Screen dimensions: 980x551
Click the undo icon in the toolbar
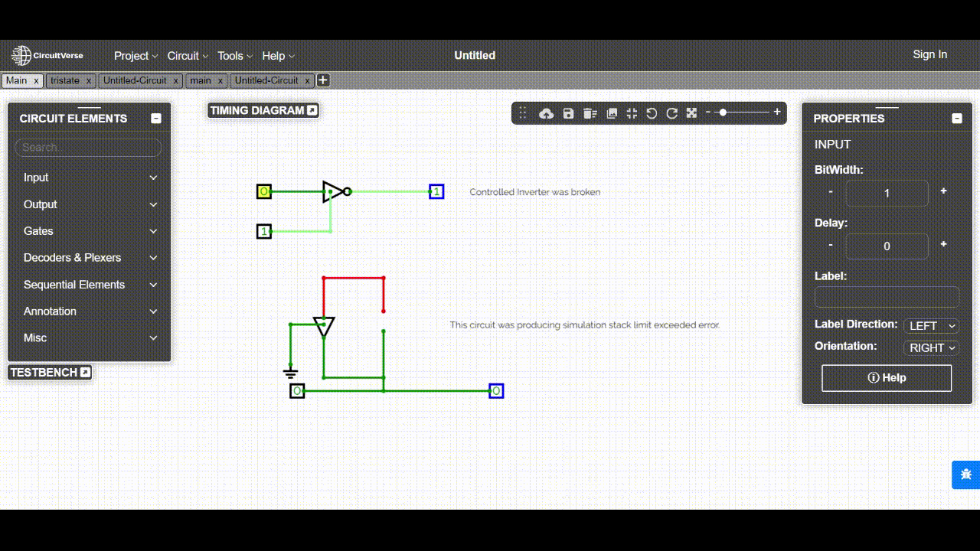tap(651, 112)
